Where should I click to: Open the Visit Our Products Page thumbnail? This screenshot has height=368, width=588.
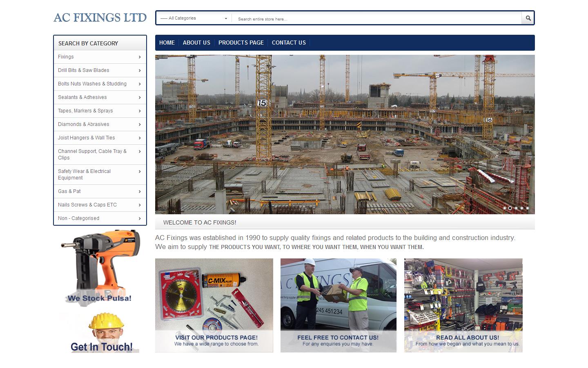(214, 305)
